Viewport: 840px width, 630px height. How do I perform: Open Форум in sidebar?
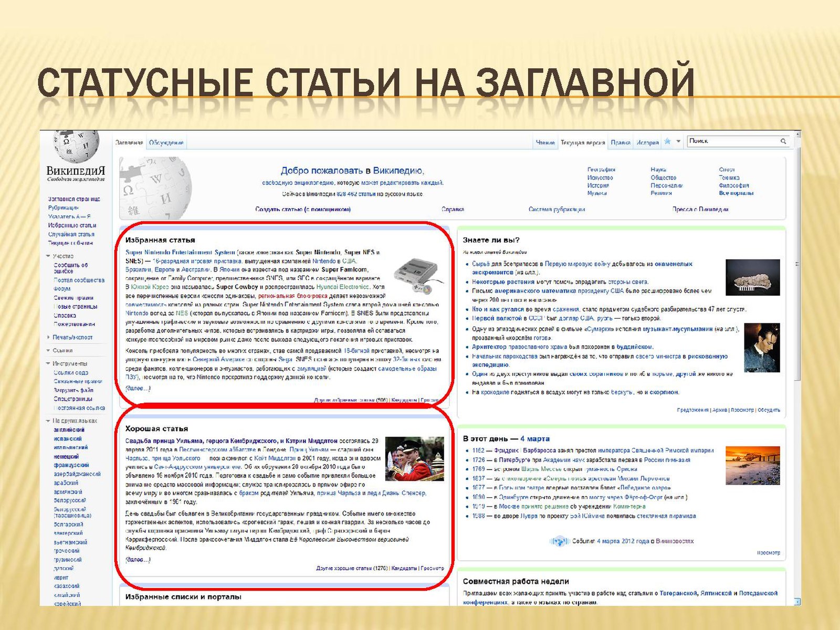(x=62, y=289)
